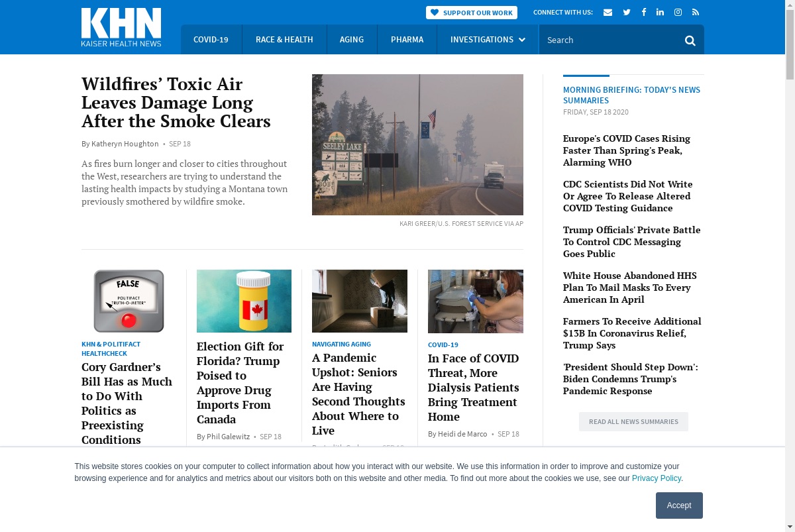Open author Phil Galewitz link
This screenshot has height=532, width=795.
click(229, 437)
